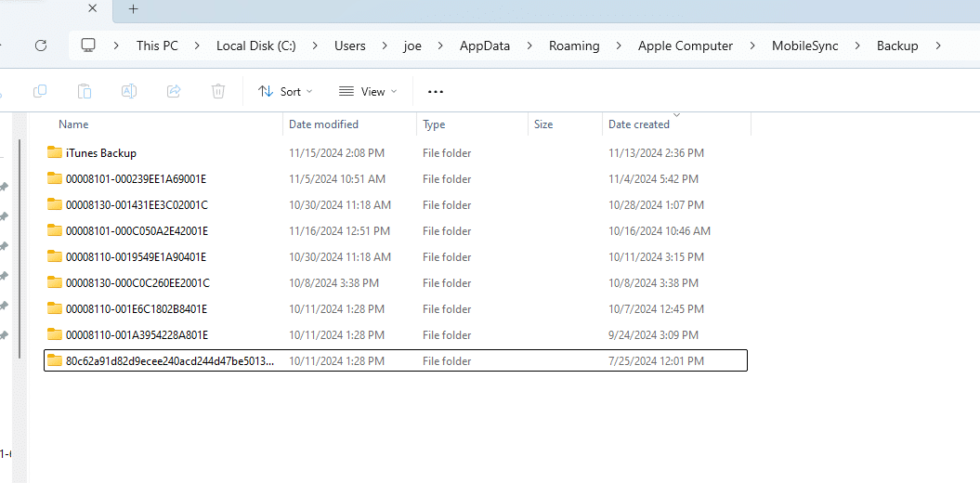Open the See more (three dots) menu
This screenshot has width=980, height=483.
coord(436,91)
